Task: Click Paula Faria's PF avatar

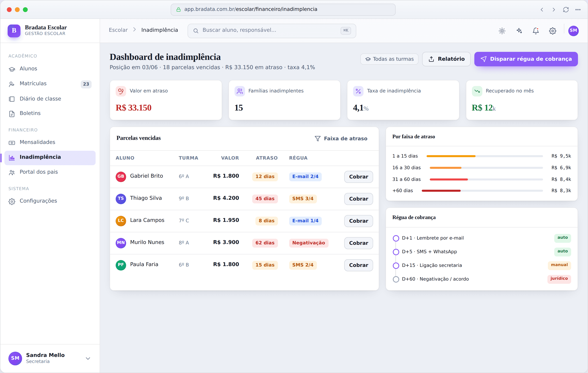Action: coord(121,265)
